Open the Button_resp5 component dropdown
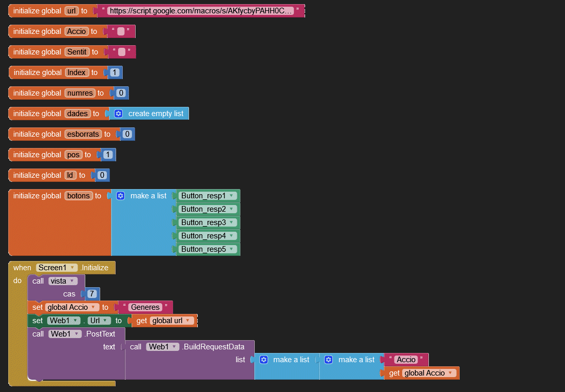The height and width of the screenshot is (392, 565). (232, 249)
